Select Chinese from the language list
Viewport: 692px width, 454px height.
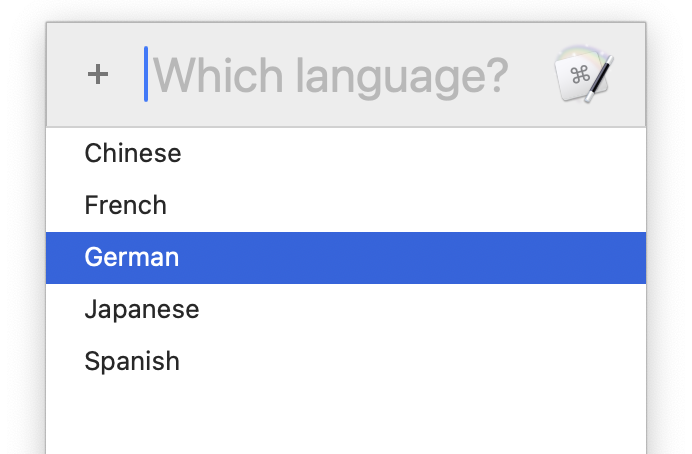(x=133, y=154)
